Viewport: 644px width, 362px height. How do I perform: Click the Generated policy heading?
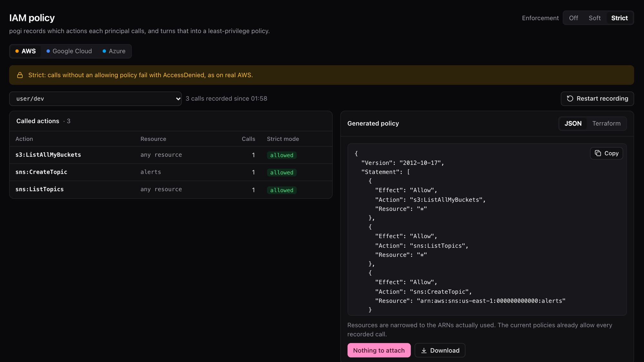373,123
